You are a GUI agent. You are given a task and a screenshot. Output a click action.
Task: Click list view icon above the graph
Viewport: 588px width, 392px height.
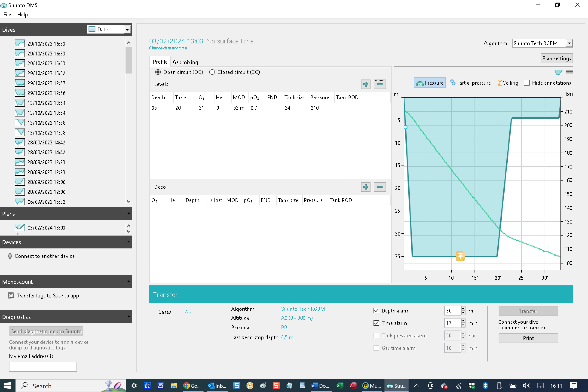[x=569, y=72]
